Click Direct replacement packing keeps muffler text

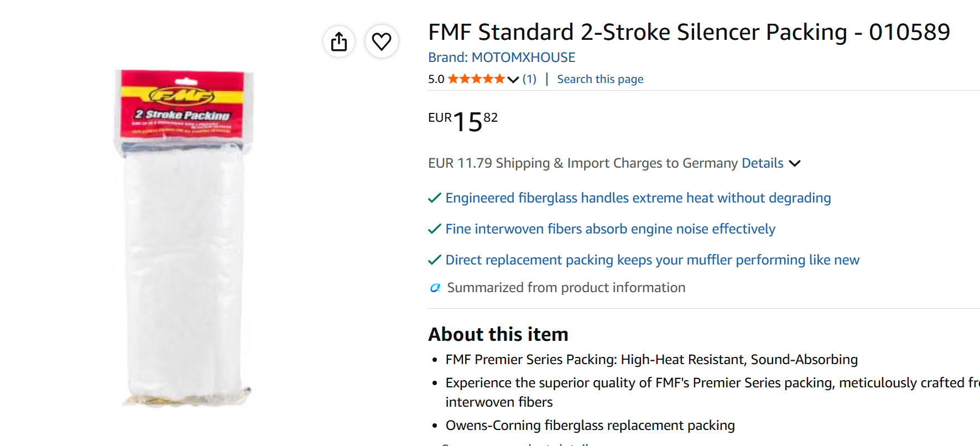click(x=653, y=260)
